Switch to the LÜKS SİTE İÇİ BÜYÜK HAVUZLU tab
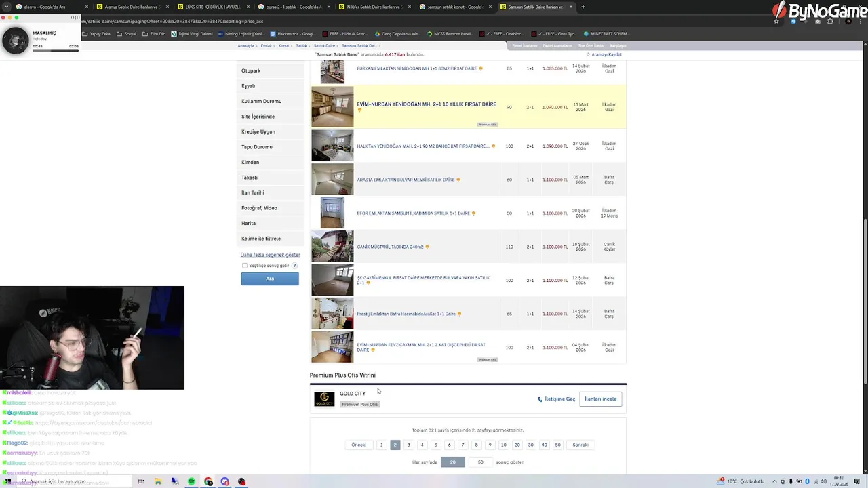The width and height of the screenshot is (868, 488). pyautogui.click(x=213, y=7)
